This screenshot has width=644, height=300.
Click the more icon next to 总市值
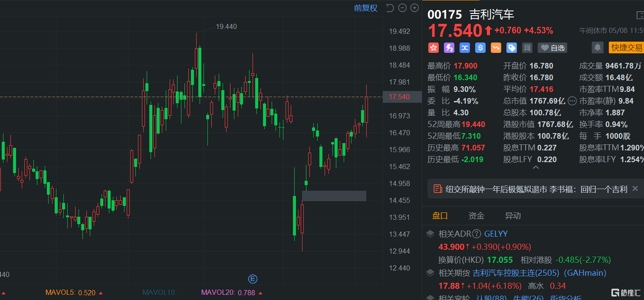click(572, 101)
